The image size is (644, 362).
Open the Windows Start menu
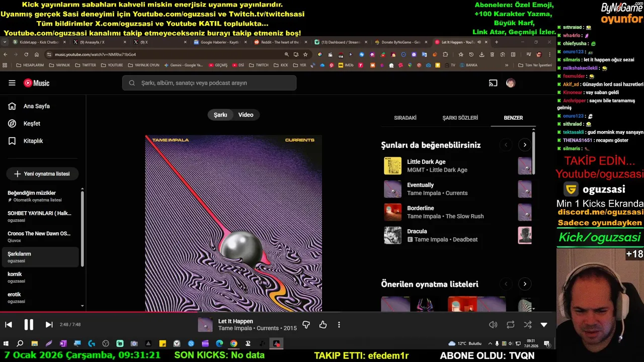click(6, 343)
